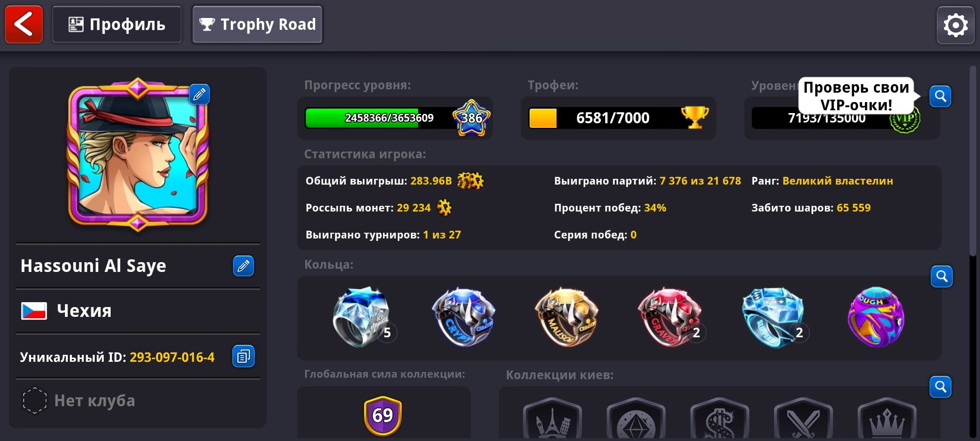Go back with the red arrow button
This screenshot has width=980, height=441.
coord(24,24)
